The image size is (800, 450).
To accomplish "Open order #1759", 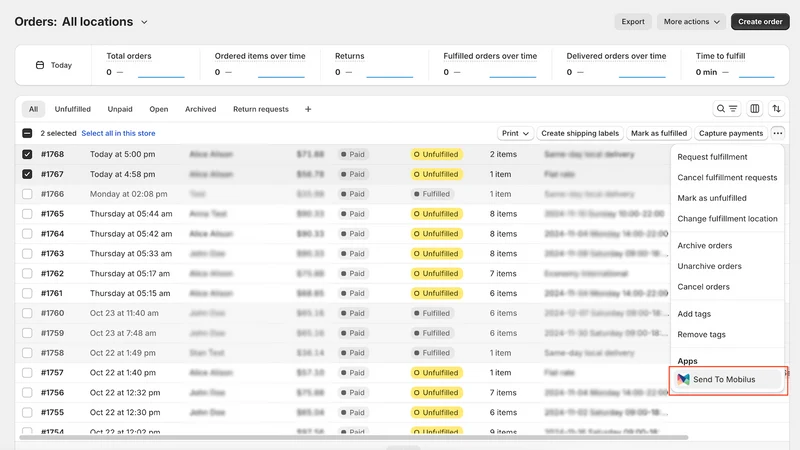I will [x=53, y=333].
